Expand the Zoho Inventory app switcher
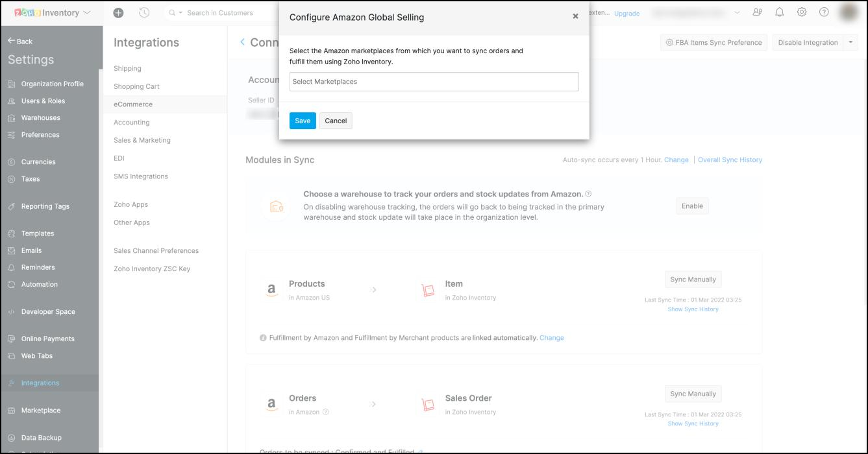Viewport: 868px width, 454px height. (87, 12)
